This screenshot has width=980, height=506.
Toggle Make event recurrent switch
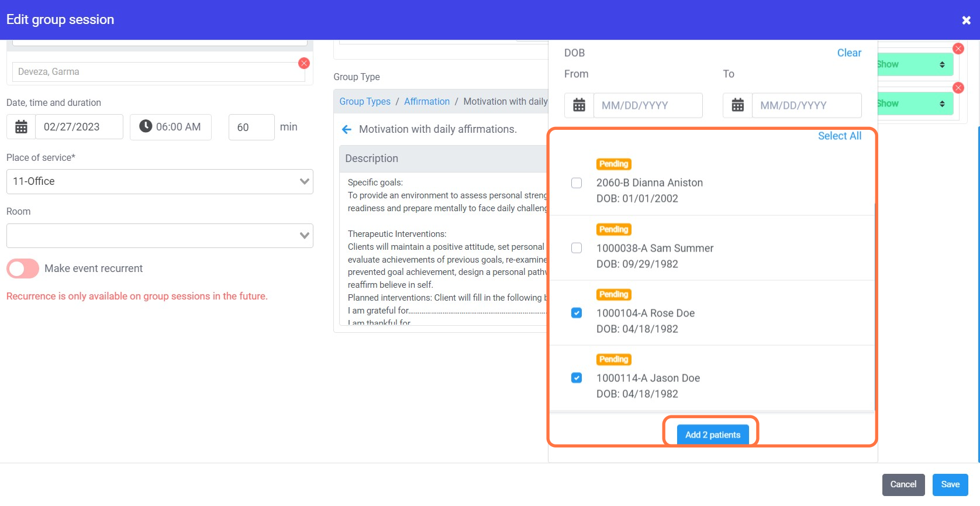[23, 269]
